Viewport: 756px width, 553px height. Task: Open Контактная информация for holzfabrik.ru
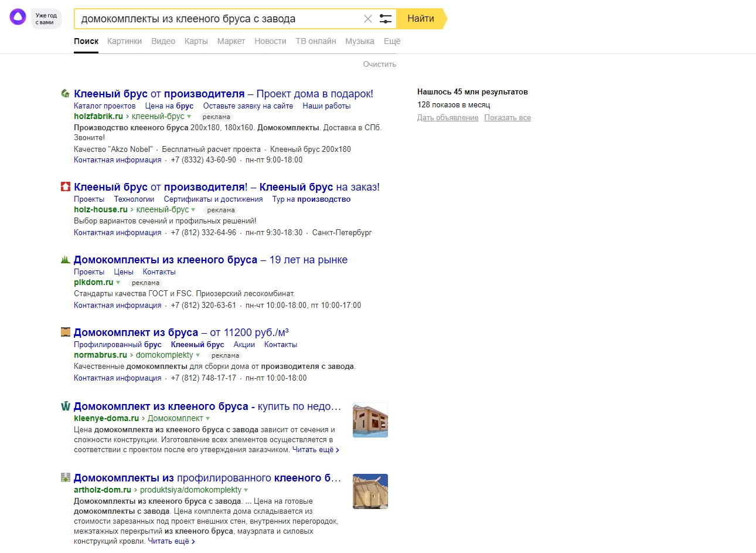(117, 160)
